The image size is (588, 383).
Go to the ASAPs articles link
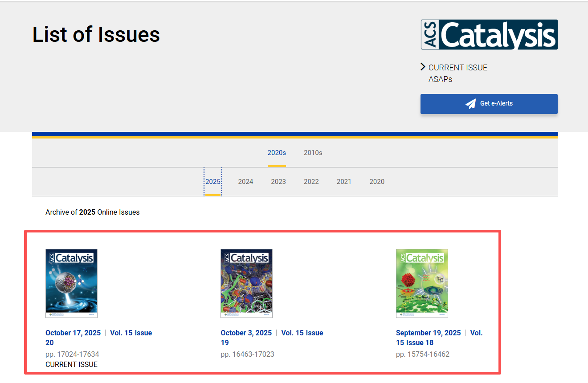coord(440,79)
